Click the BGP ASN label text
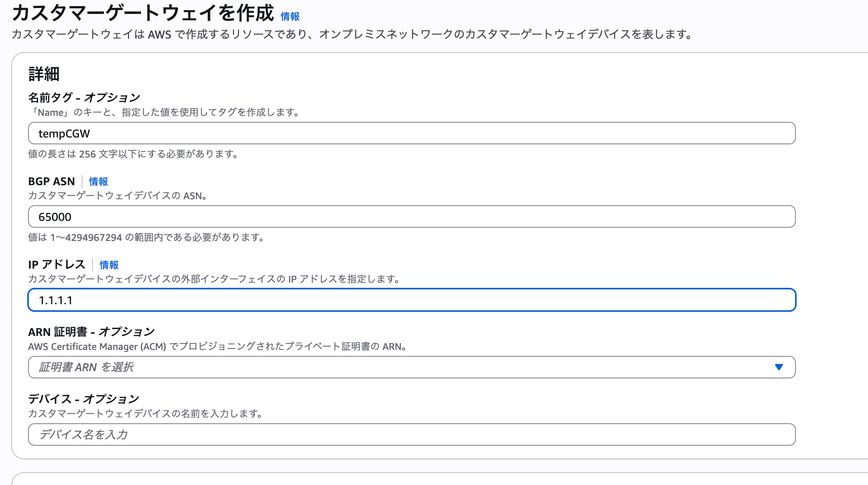 51,181
